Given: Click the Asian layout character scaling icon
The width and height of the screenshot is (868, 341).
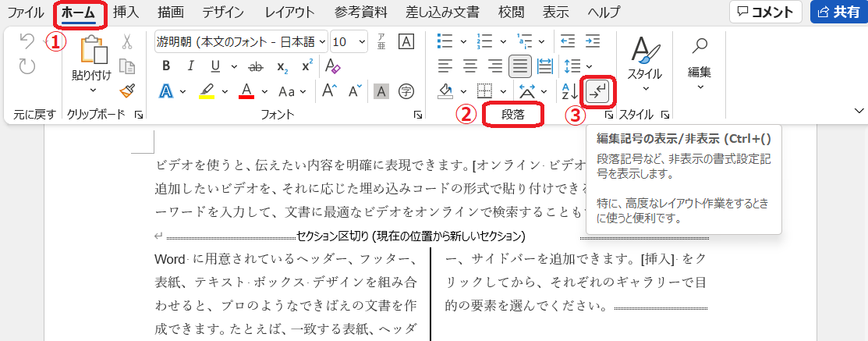Looking at the screenshot, I should 526,91.
